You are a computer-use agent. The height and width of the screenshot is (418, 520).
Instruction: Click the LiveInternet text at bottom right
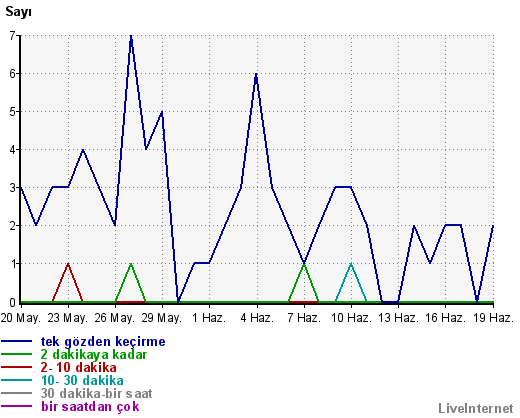(x=476, y=408)
